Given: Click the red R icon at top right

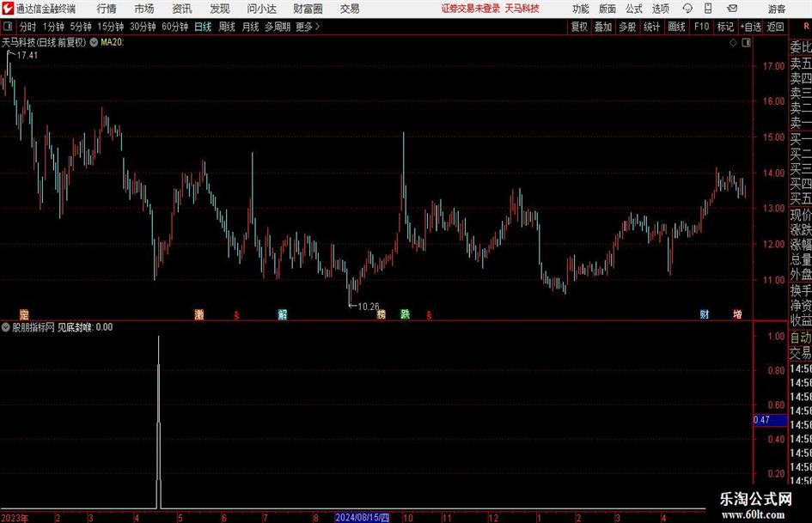Looking at the screenshot, I should 806,27.
